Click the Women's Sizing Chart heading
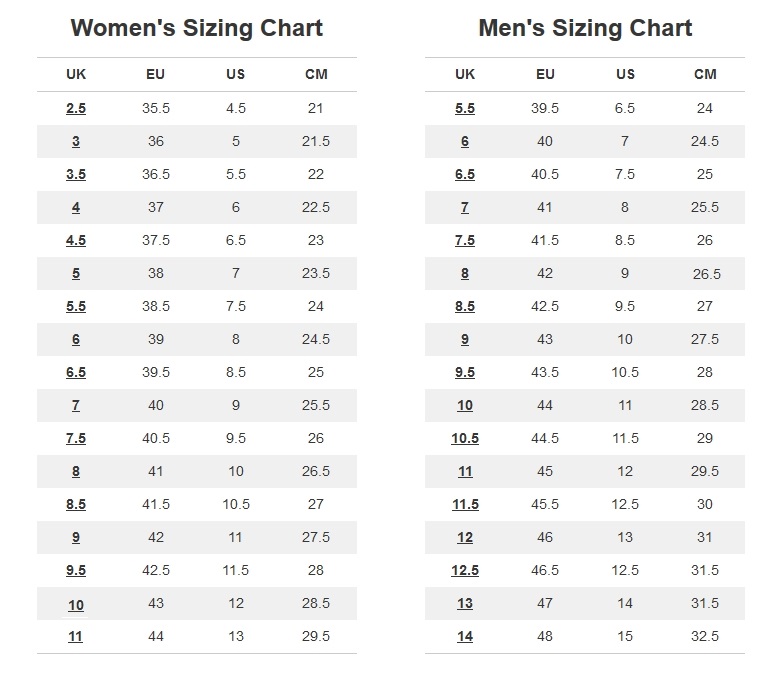Image resolution: width=780 pixels, height=689 pixels. pyautogui.click(x=197, y=27)
